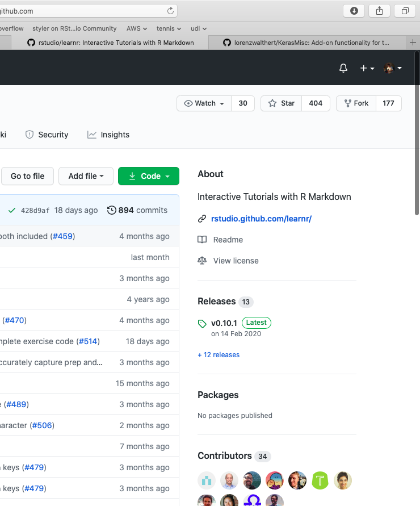Image resolution: width=420 pixels, height=506 pixels.
Task: Click the commit history clock icon
Action: [x=111, y=210]
